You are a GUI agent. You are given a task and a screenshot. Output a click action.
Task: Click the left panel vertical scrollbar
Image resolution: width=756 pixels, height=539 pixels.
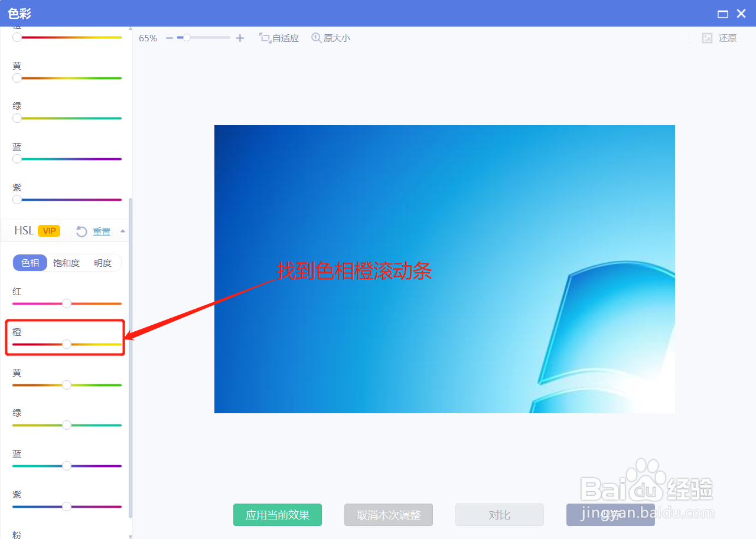click(131, 358)
